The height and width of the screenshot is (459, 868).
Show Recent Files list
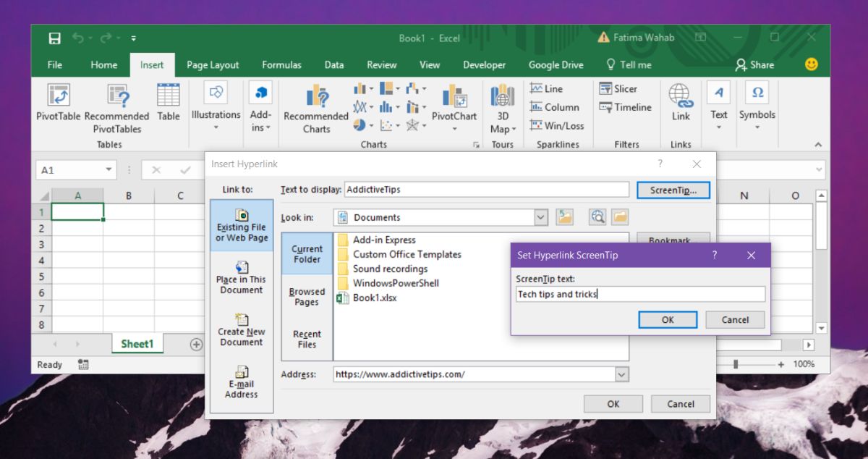[x=307, y=340]
